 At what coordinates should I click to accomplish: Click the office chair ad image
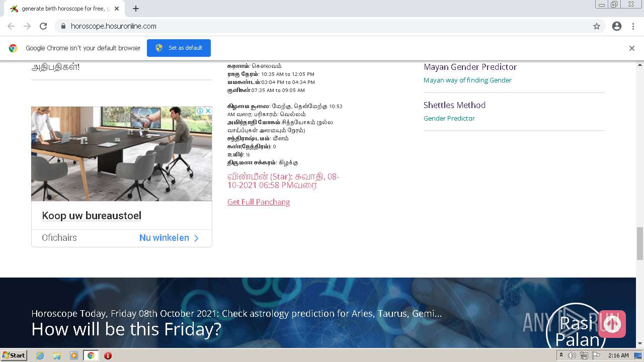coord(122,154)
